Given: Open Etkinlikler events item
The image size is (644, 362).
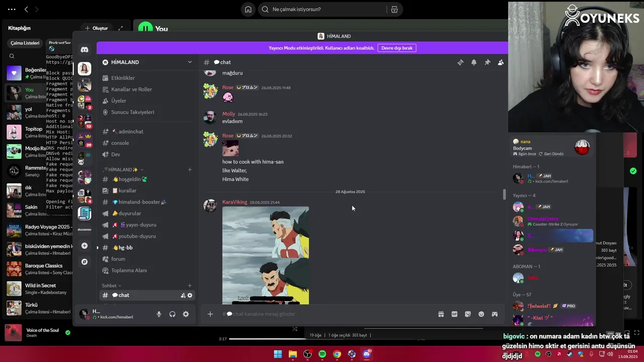Looking at the screenshot, I should click(x=146, y=78).
